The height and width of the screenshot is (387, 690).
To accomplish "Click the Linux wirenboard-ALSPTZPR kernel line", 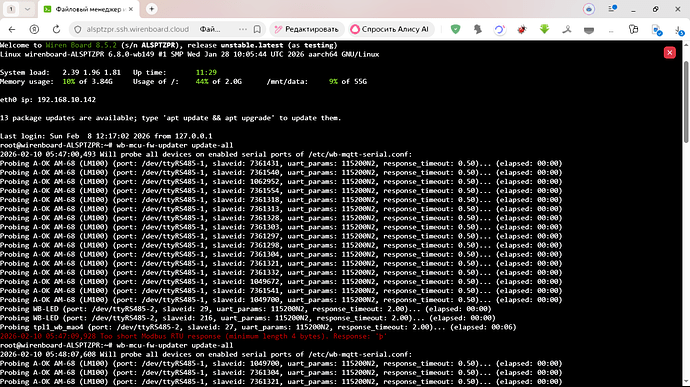I will click(x=190, y=54).
